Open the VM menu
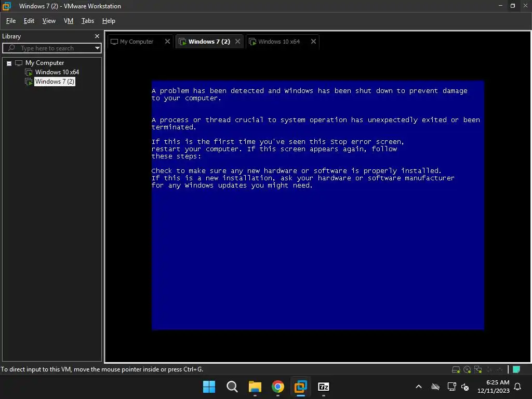This screenshot has height=399, width=532. [x=69, y=21]
